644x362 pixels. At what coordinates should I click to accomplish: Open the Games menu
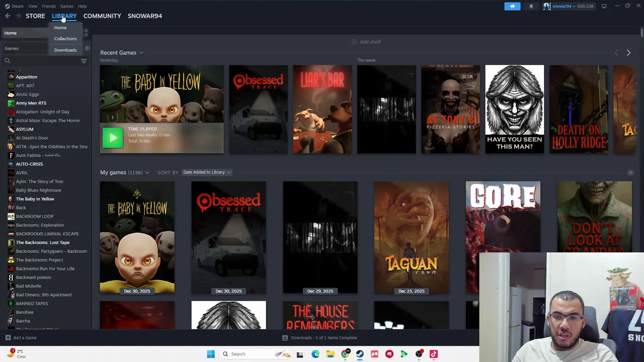[x=66, y=6]
